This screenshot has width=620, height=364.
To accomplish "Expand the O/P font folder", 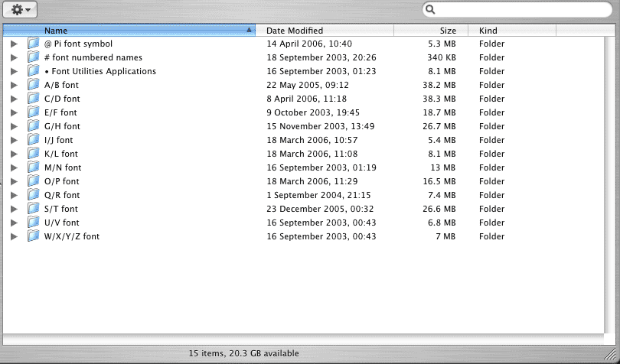I will click(15, 181).
